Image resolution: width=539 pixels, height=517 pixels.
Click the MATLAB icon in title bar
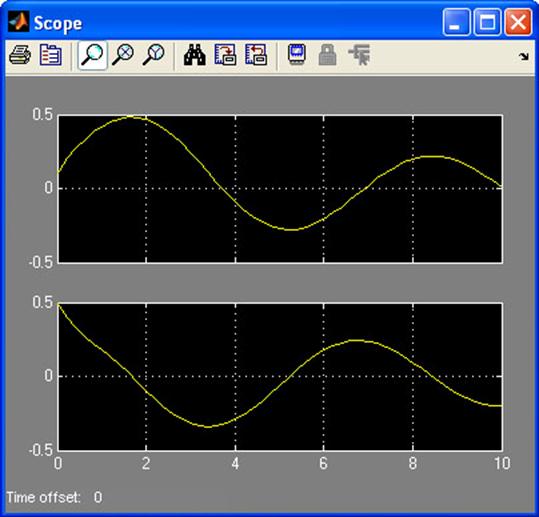click(19, 22)
